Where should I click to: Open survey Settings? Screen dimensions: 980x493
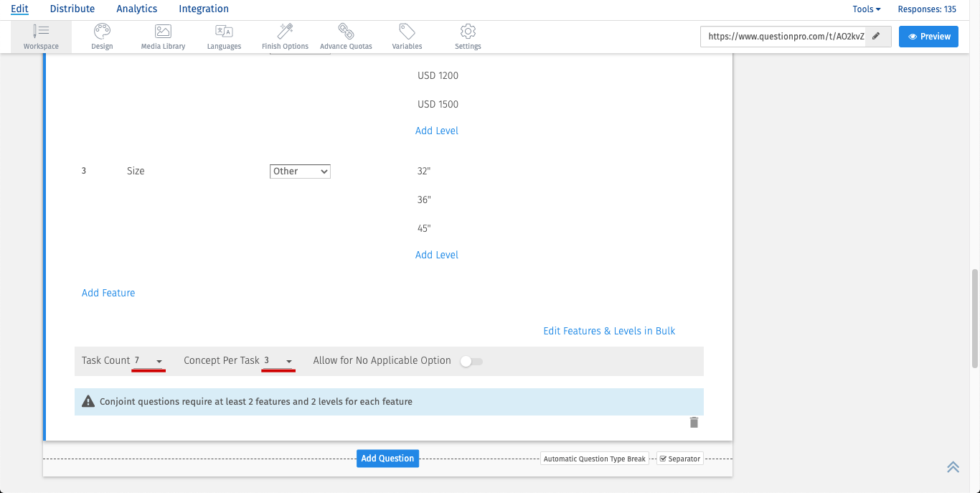pos(467,36)
